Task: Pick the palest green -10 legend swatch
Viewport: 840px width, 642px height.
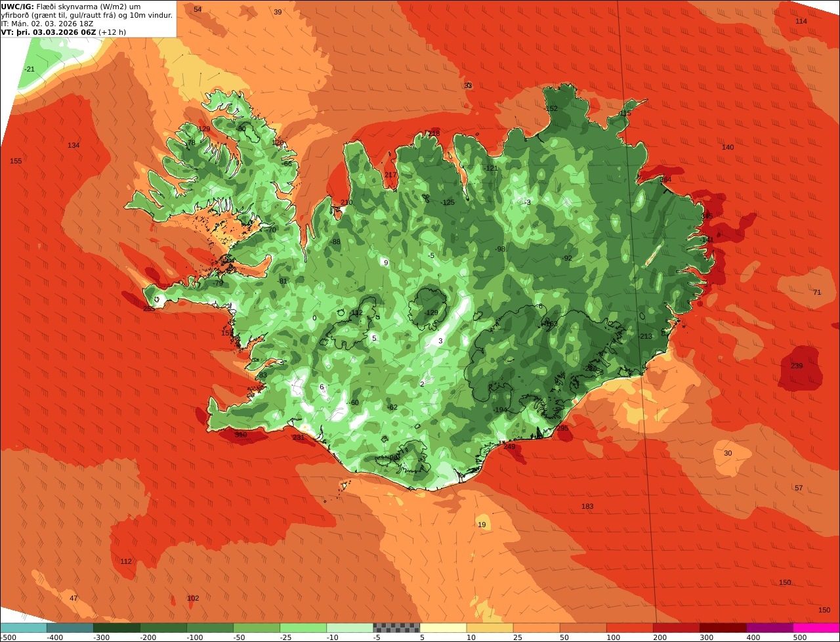Action: click(x=350, y=628)
